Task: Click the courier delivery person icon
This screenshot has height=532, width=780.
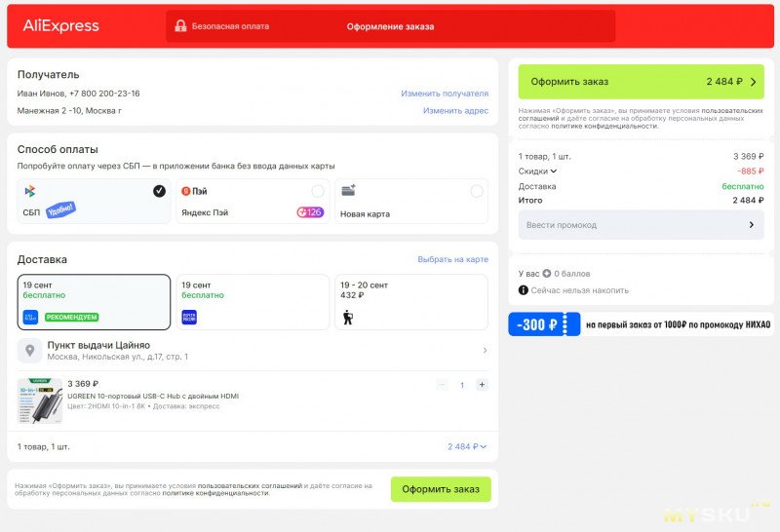Action: click(x=348, y=318)
